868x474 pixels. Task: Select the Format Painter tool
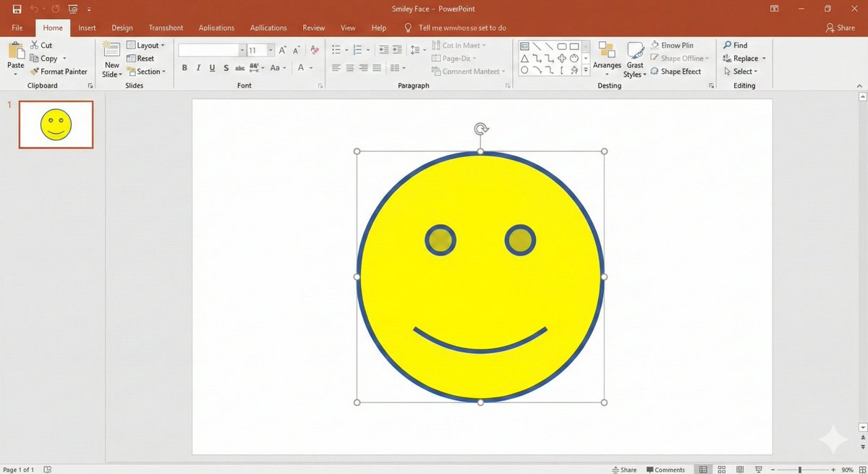(59, 71)
